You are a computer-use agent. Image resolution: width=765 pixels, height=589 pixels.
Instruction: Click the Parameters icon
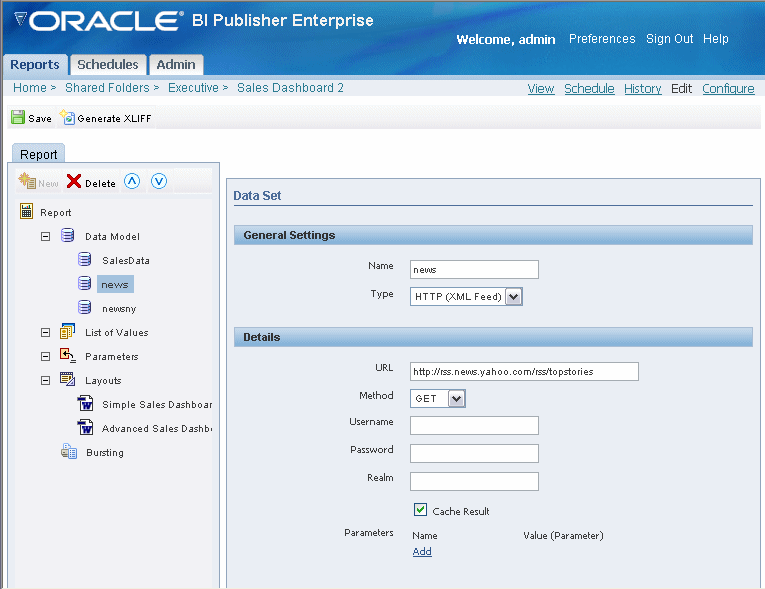(x=68, y=355)
